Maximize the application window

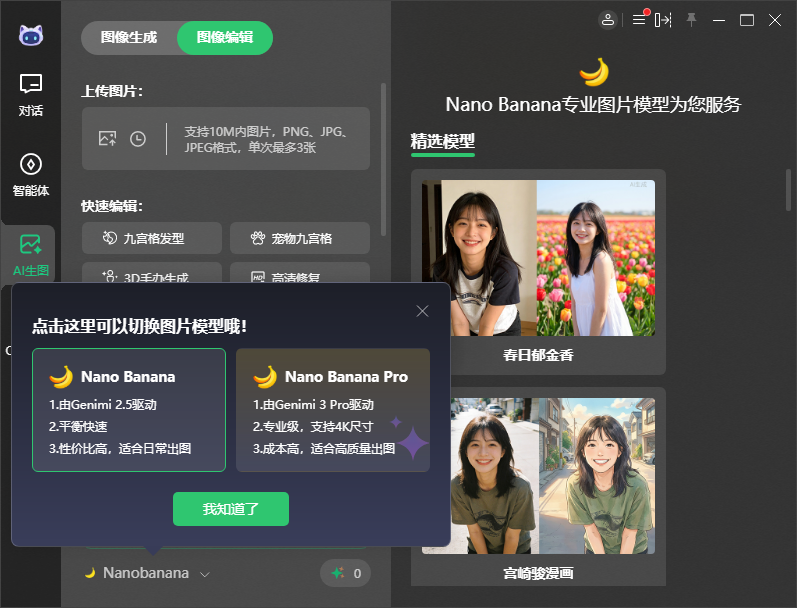coord(747,20)
